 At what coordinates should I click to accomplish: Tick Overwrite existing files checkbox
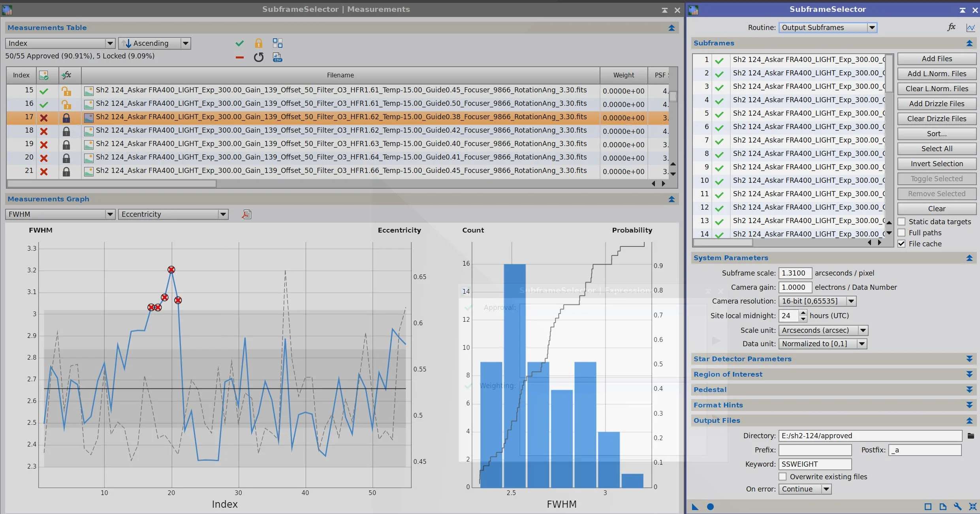point(782,476)
